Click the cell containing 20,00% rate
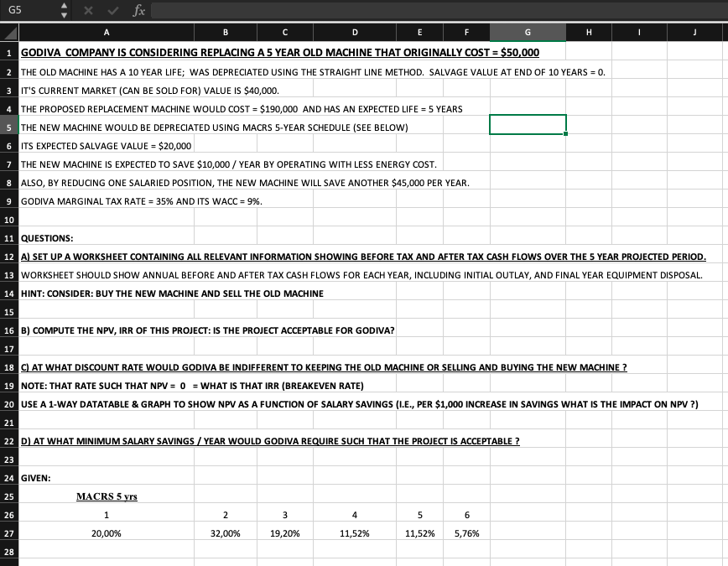728x566 pixels. [106, 532]
